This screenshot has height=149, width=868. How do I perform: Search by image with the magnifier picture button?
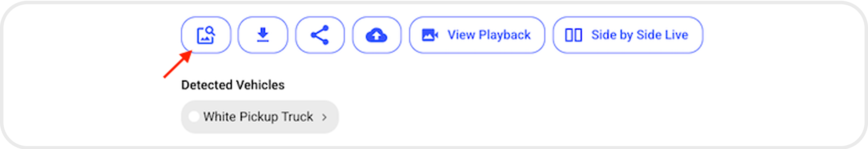coord(206,35)
